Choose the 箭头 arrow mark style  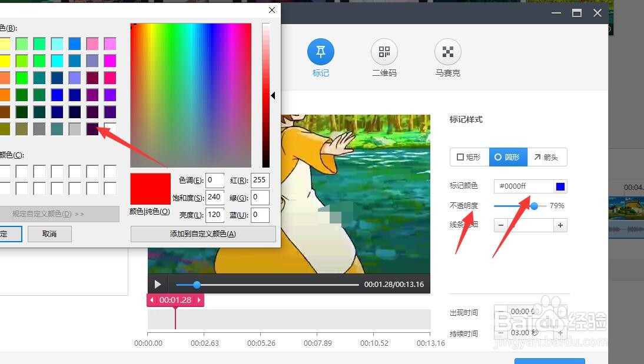(547, 157)
